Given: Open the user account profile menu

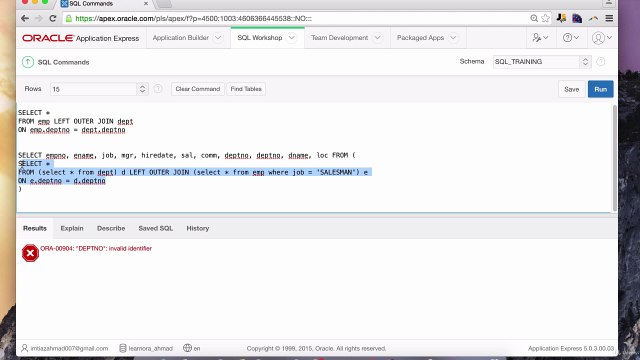Looking at the screenshot, I should (x=602, y=38).
